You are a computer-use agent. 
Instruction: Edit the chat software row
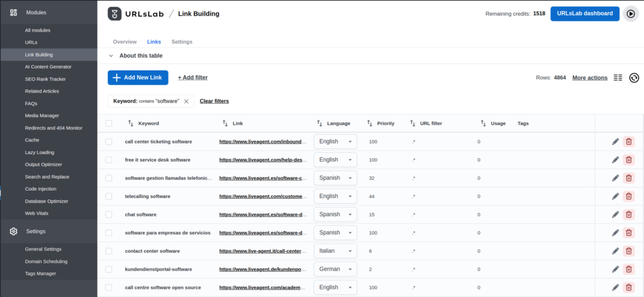tap(615, 215)
